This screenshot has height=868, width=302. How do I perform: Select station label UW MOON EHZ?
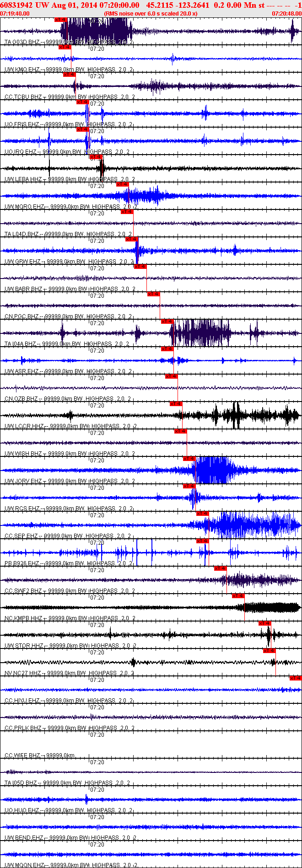pos(25,865)
